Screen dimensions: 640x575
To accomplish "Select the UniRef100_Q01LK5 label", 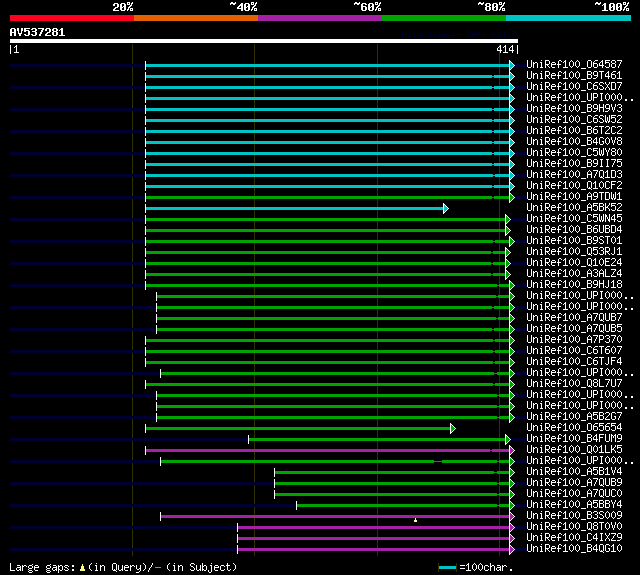I will (x=574, y=450).
